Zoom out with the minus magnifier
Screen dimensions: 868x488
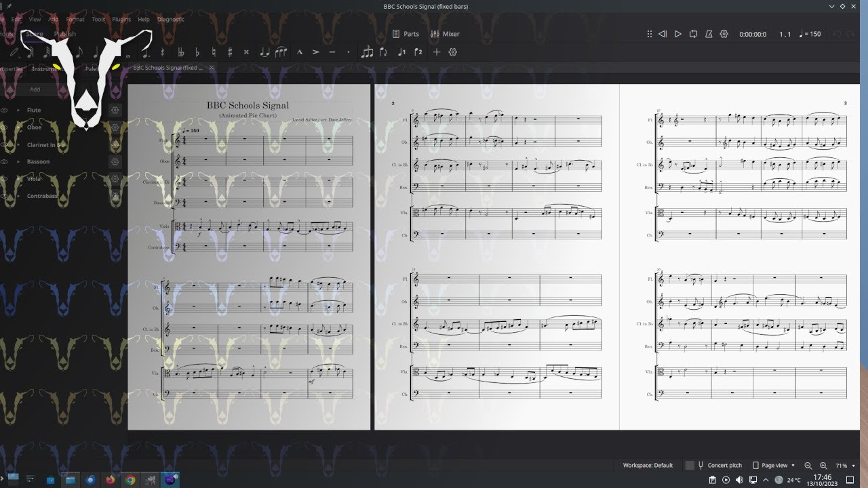point(808,466)
